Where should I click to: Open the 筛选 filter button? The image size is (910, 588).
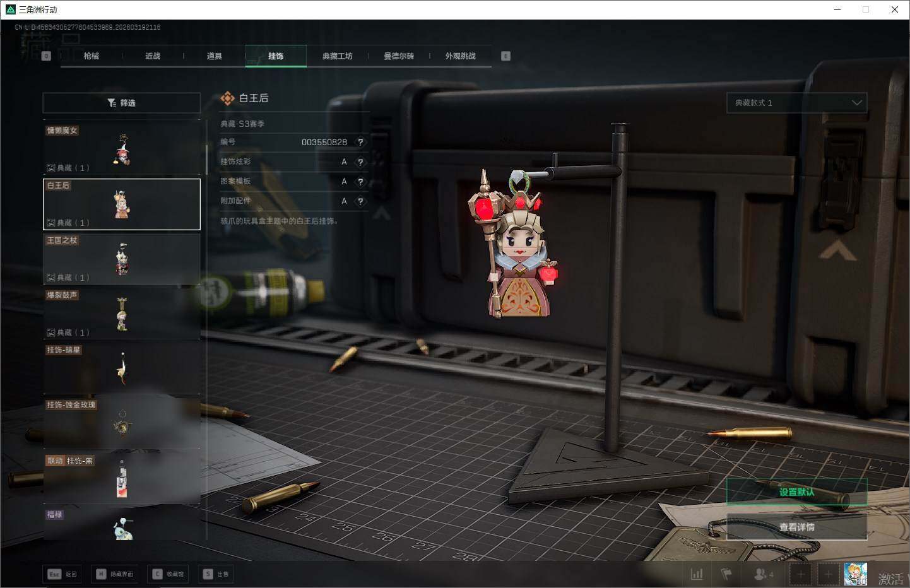pyautogui.click(x=121, y=103)
